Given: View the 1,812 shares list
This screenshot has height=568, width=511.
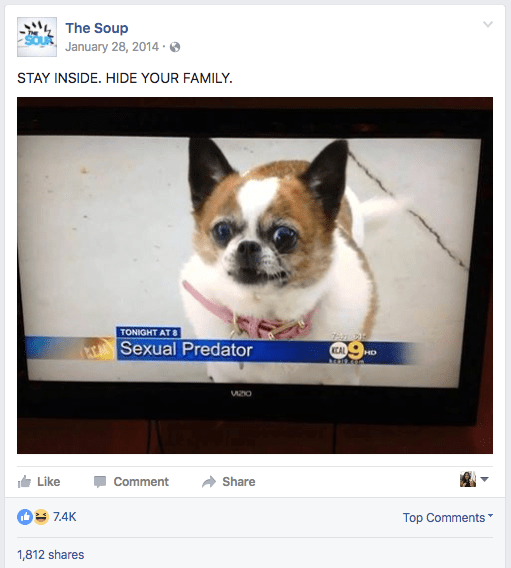Looking at the screenshot, I should tap(51, 555).
